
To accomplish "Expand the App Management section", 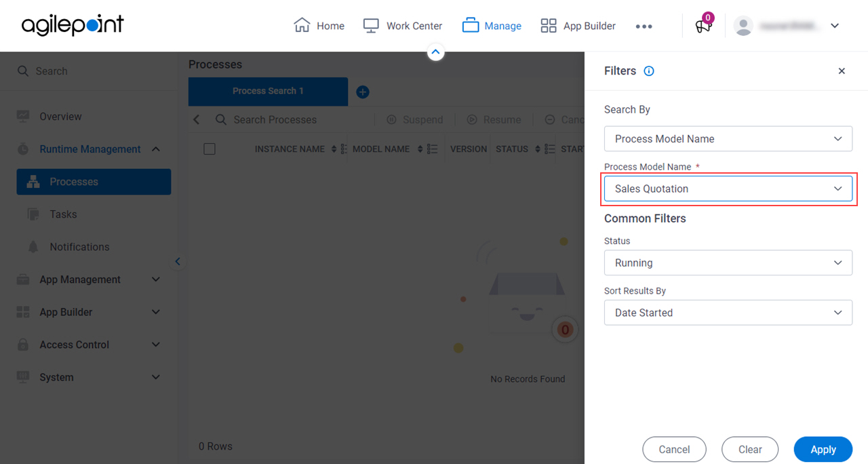I will pyautogui.click(x=156, y=279).
